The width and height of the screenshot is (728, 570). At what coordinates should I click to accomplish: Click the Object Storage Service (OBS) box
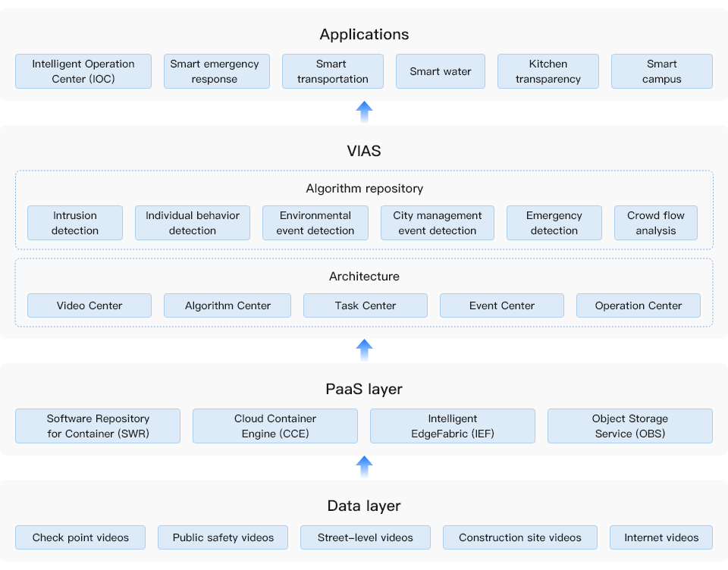pyautogui.click(x=629, y=426)
